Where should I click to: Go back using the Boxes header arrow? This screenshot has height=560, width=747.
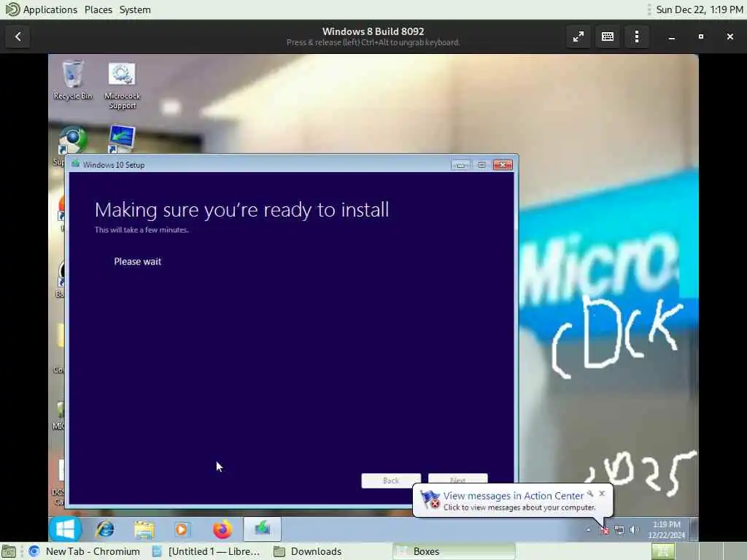(18, 36)
